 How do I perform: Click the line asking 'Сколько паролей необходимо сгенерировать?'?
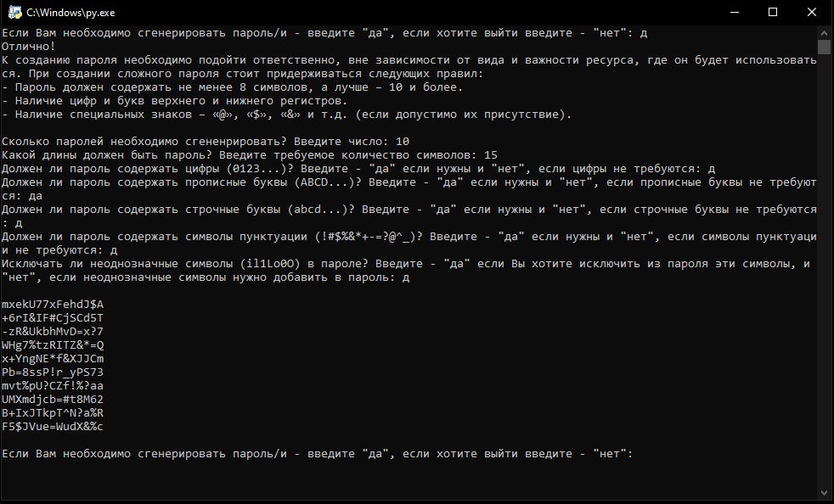click(204, 140)
